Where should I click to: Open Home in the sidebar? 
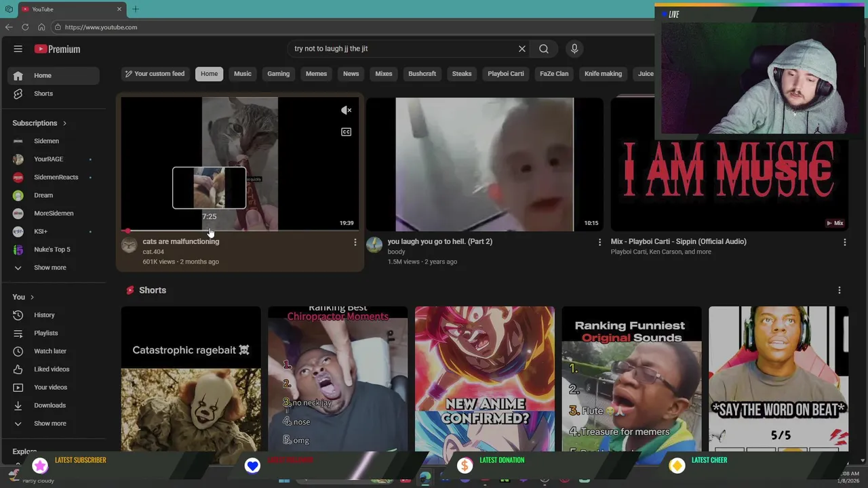[54, 75]
